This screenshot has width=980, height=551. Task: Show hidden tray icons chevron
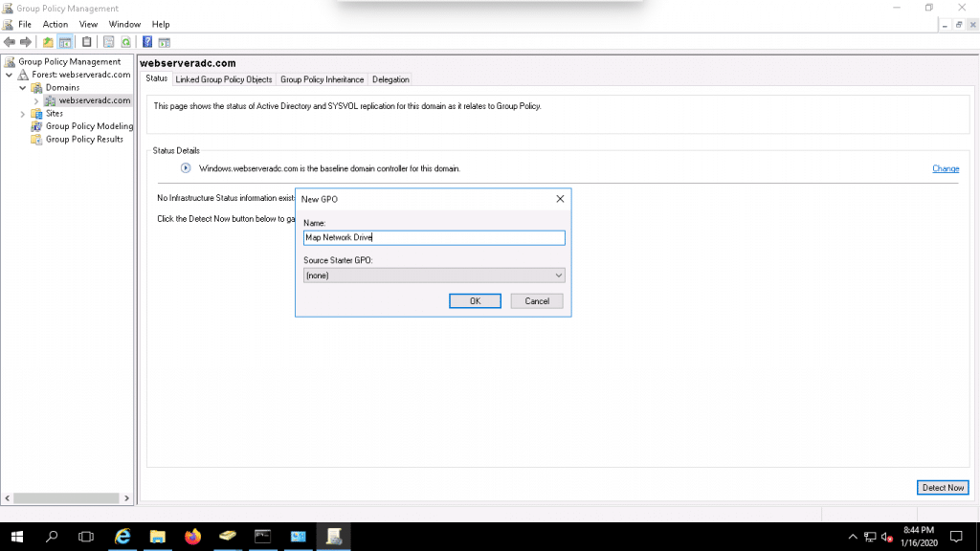pyautogui.click(x=853, y=537)
